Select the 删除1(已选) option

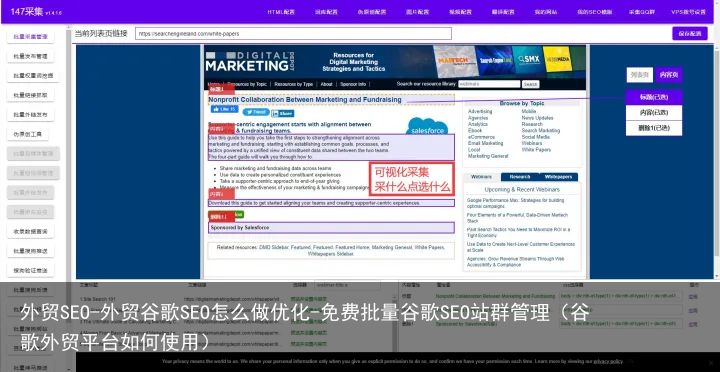(x=654, y=128)
